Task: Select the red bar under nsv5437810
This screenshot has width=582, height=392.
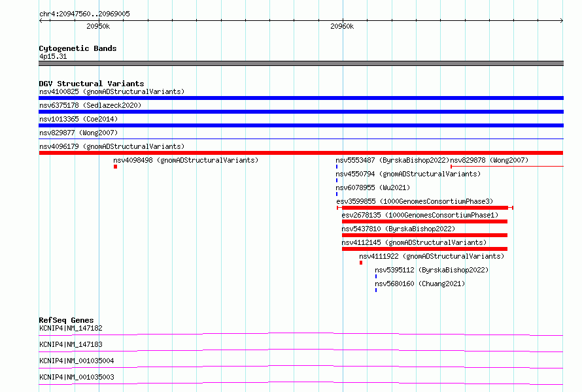Action: (424, 235)
